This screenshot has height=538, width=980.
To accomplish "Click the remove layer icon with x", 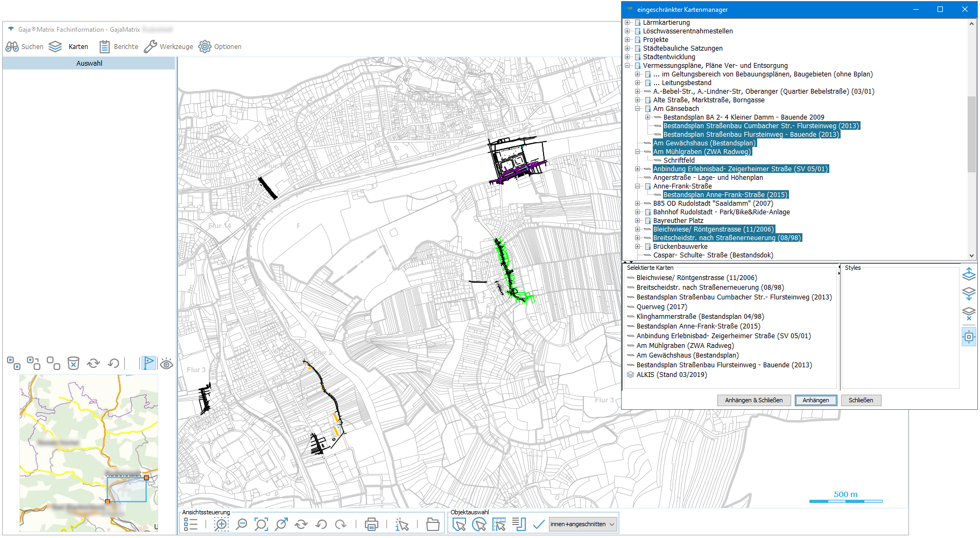I will [x=969, y=313].
